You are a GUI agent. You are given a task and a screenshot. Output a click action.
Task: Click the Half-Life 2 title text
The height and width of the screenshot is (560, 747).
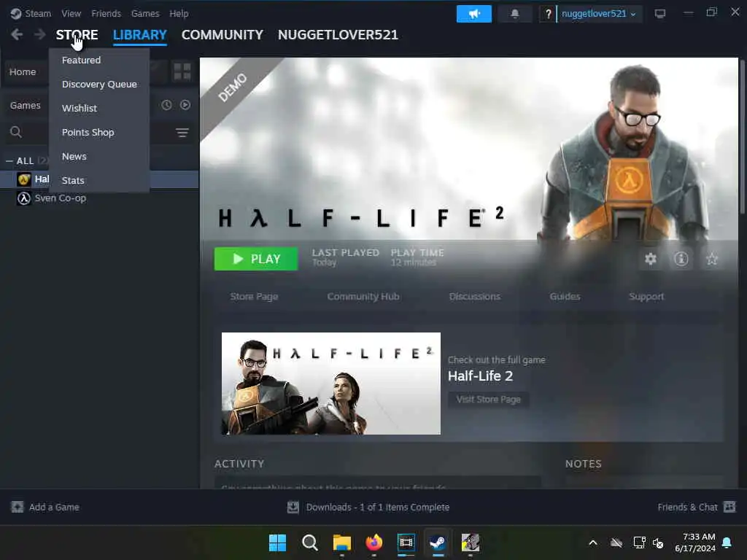pos(480,376)
